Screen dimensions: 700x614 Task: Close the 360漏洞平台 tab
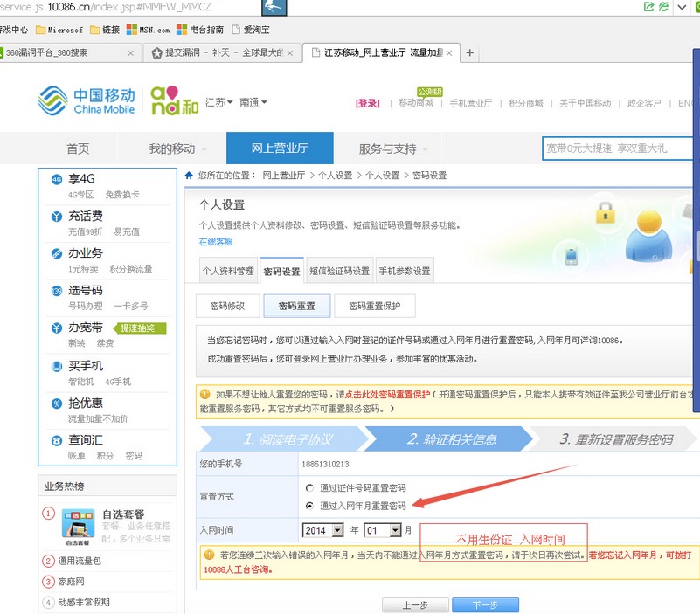click(x=131, y=53)
